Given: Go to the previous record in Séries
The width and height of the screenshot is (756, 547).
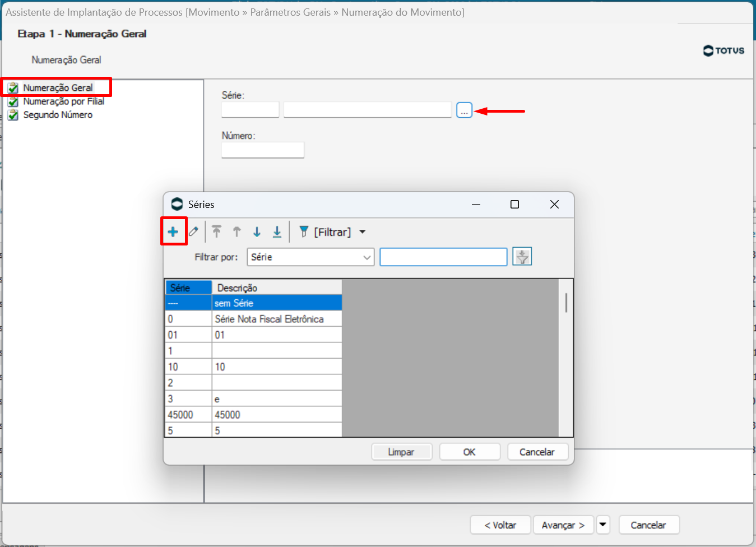Looking at the screenshot, I should tap(237, 231).
